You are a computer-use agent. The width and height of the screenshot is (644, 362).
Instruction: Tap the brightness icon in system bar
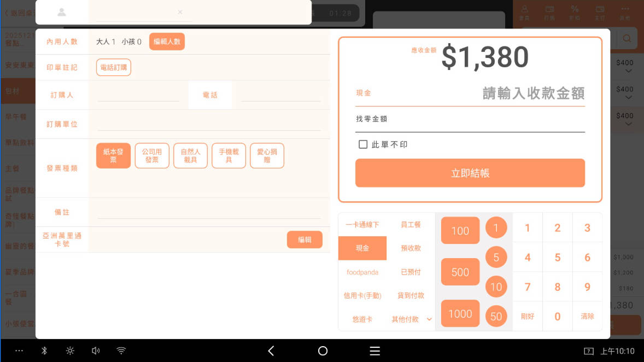70,351
